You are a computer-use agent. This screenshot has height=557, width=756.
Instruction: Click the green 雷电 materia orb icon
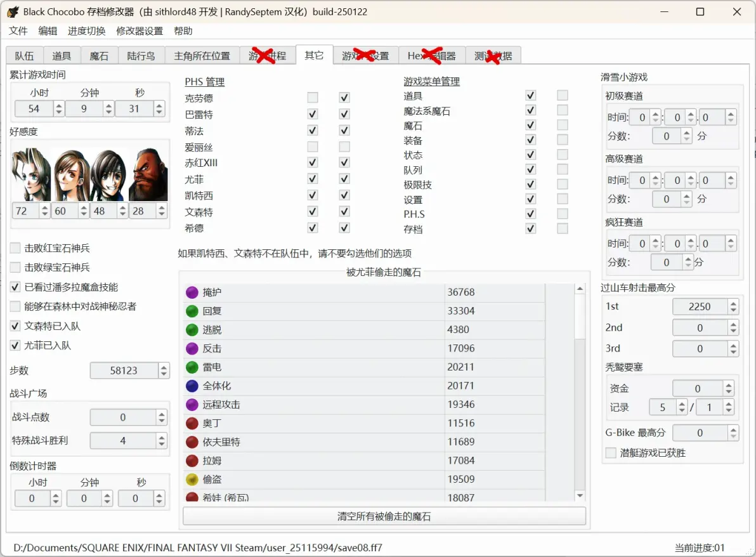tap(192, 367)
